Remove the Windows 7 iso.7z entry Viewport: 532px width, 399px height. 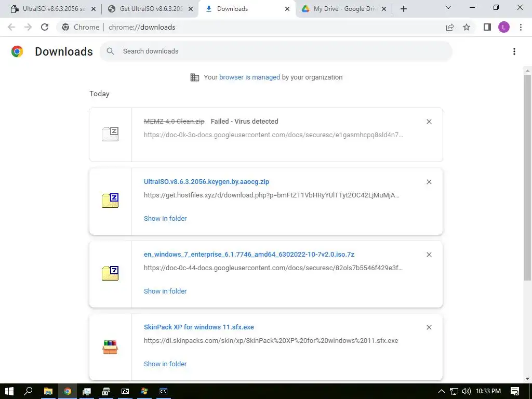pos(429,255)
